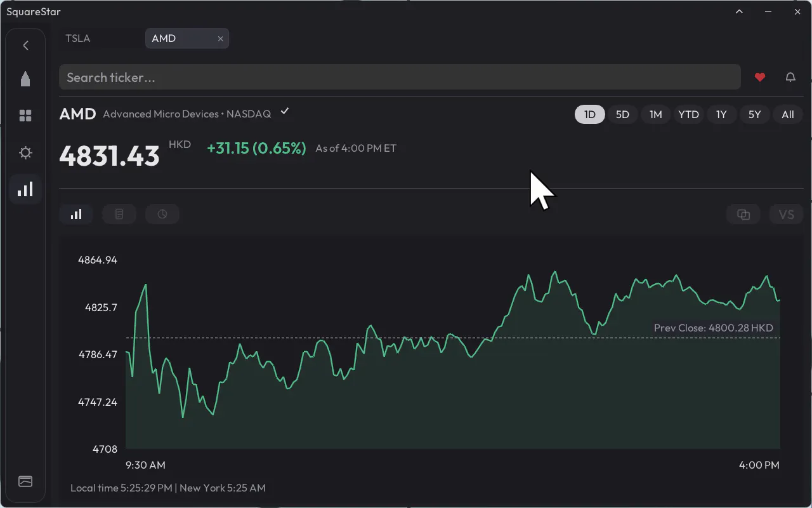Click the Prev Close: 4800.28 HKD label

(x=714, y=328)
